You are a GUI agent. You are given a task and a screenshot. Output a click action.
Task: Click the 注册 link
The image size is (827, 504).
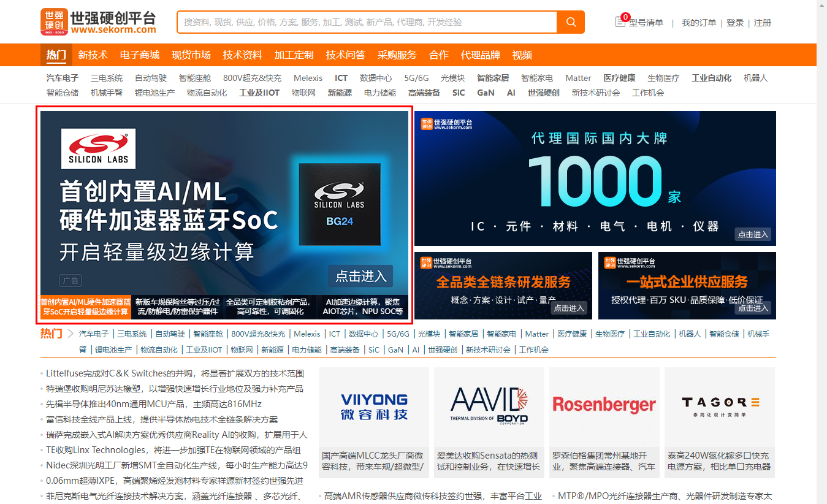pos(763,23)
